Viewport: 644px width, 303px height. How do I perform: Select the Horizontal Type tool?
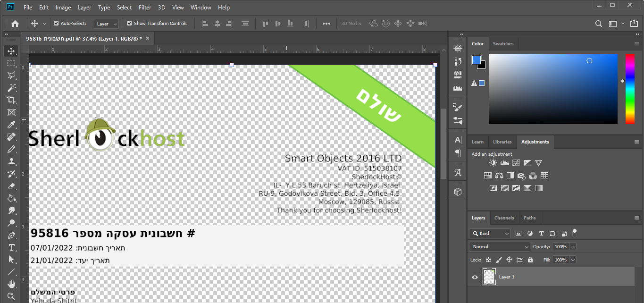click(11, 247)
